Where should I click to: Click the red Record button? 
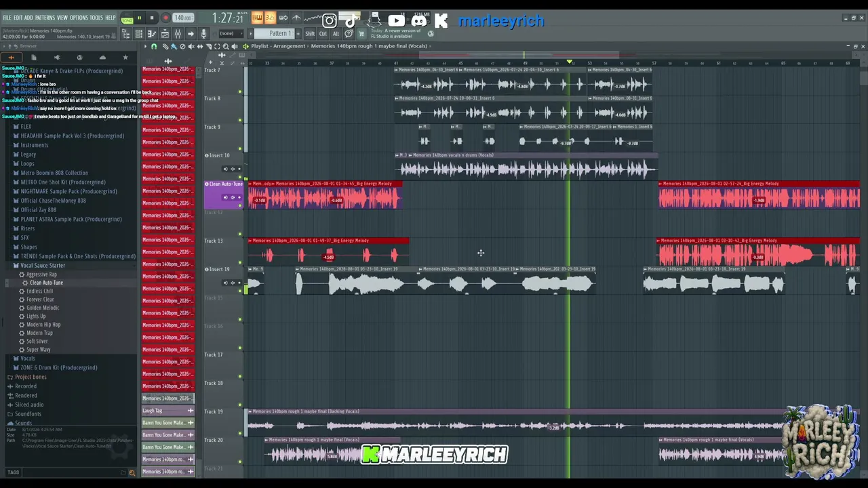coord(165,18)
